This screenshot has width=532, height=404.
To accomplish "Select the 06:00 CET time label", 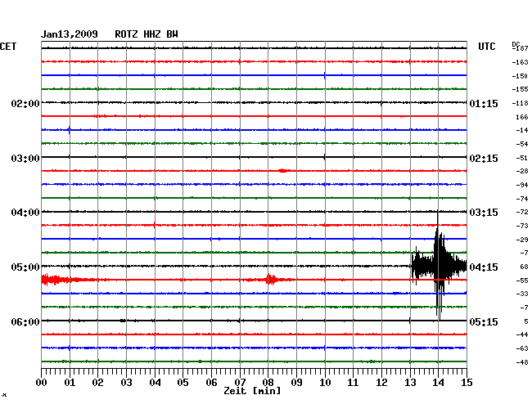I will pyautogui.click(x=25, y=321).
